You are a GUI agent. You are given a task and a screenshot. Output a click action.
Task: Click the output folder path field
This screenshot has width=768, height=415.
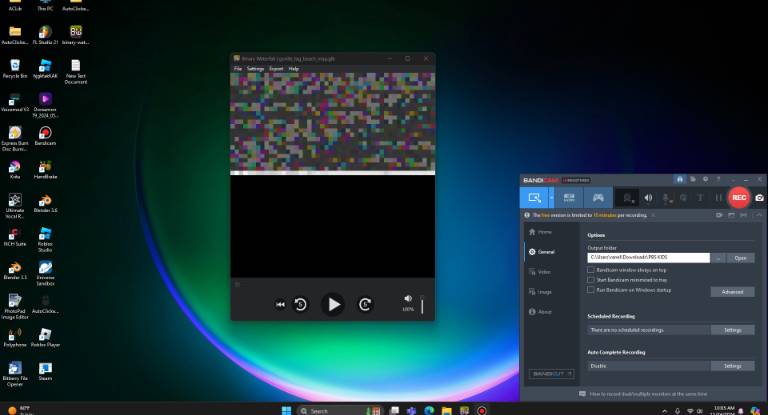coord(648,258)
